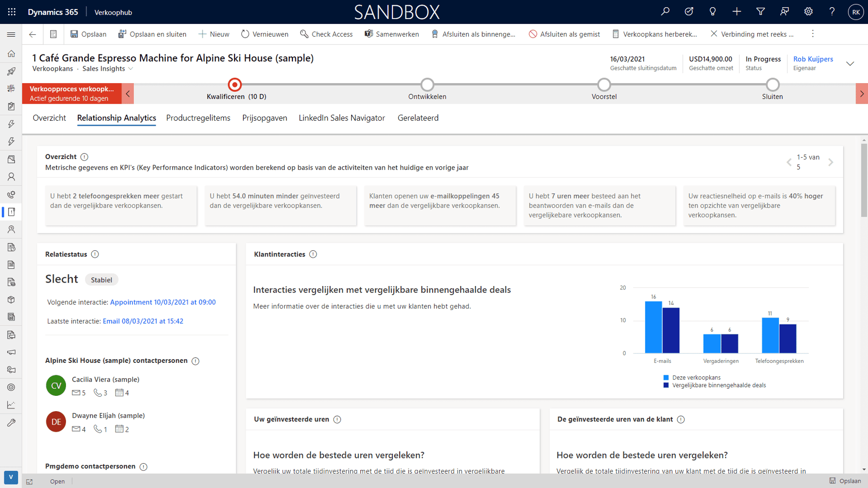Open the record set form icon beside back arrow
The width and height of the screenshot is (868, 488).
point(53,34)
